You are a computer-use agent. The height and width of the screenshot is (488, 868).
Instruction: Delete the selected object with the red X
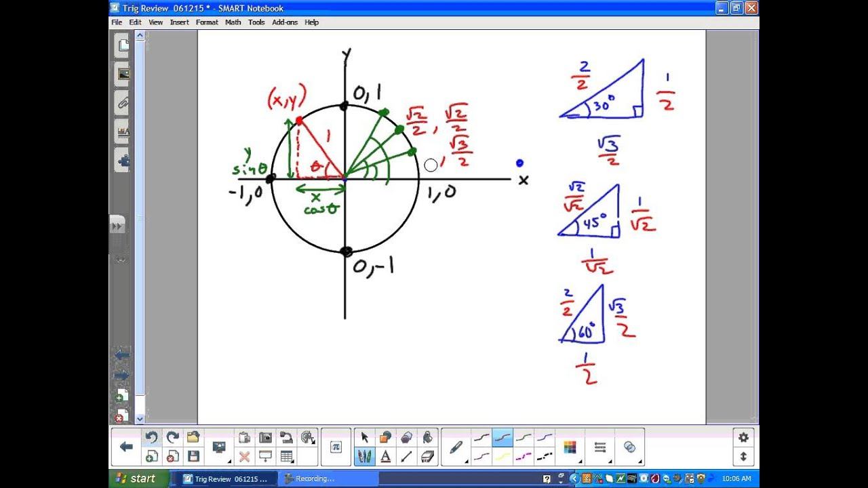tap(244, 456)
